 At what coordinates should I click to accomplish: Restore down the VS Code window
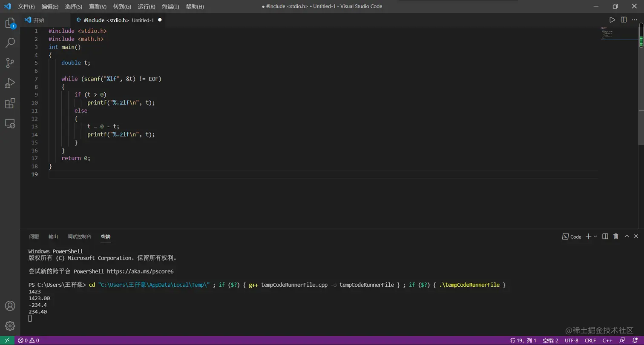tap(615, 6)
